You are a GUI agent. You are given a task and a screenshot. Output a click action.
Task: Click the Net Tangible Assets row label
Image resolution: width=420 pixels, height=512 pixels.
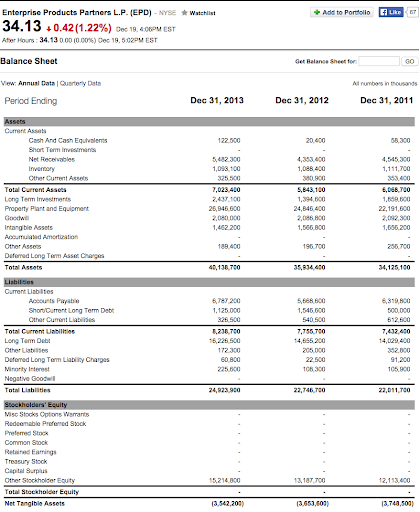(35, 503)
